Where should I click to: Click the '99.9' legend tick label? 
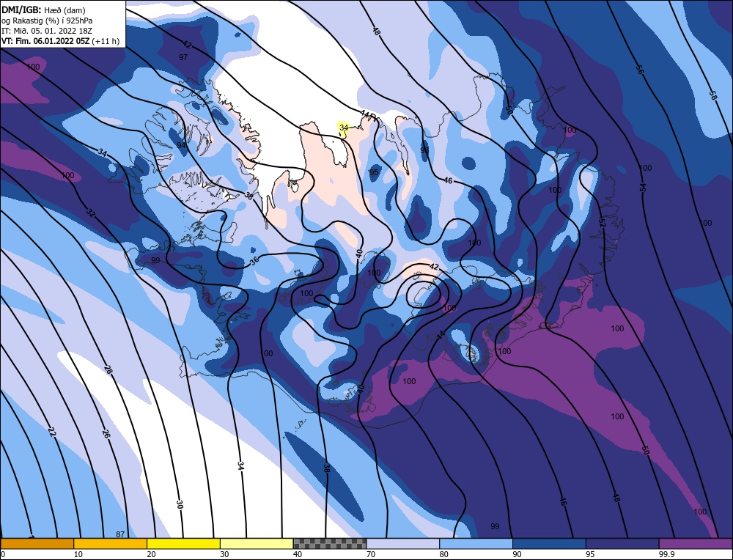[x=666, y=554]
